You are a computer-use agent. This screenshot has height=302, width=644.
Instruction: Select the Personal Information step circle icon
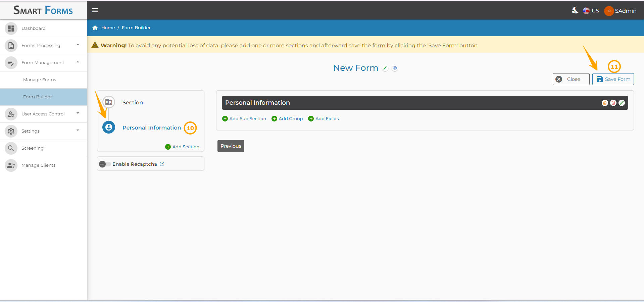click(109, 127)
